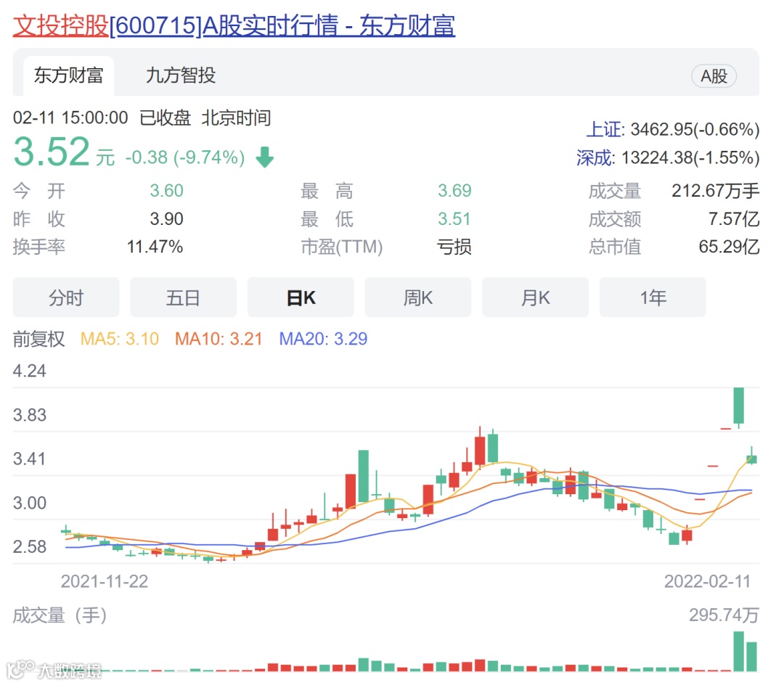784x685 pixels.
Task: Click the tallest green volume bar
Action: tap(738, 651)
